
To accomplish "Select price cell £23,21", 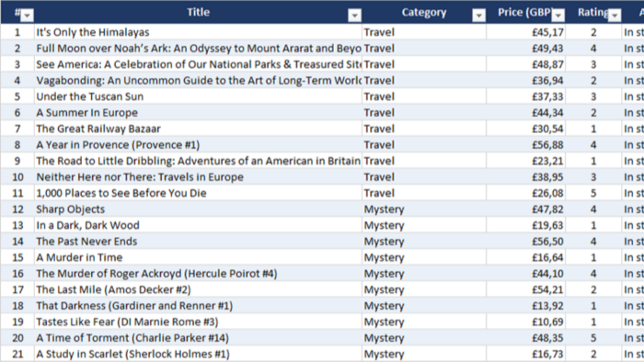I will [525, 161].
